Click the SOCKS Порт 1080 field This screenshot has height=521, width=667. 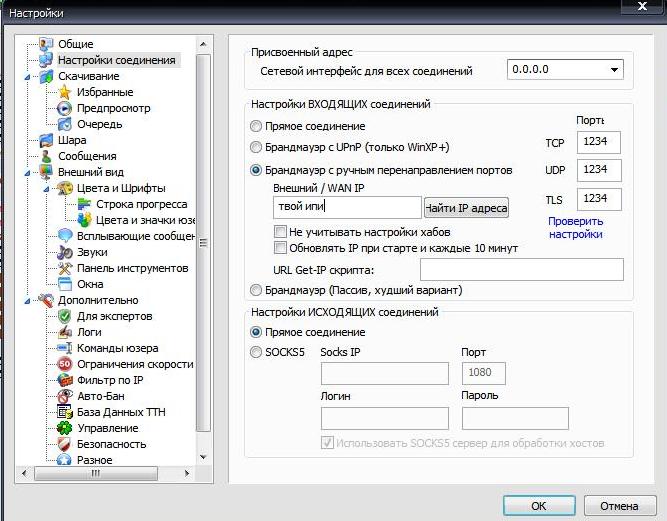[x=484, y=373]
